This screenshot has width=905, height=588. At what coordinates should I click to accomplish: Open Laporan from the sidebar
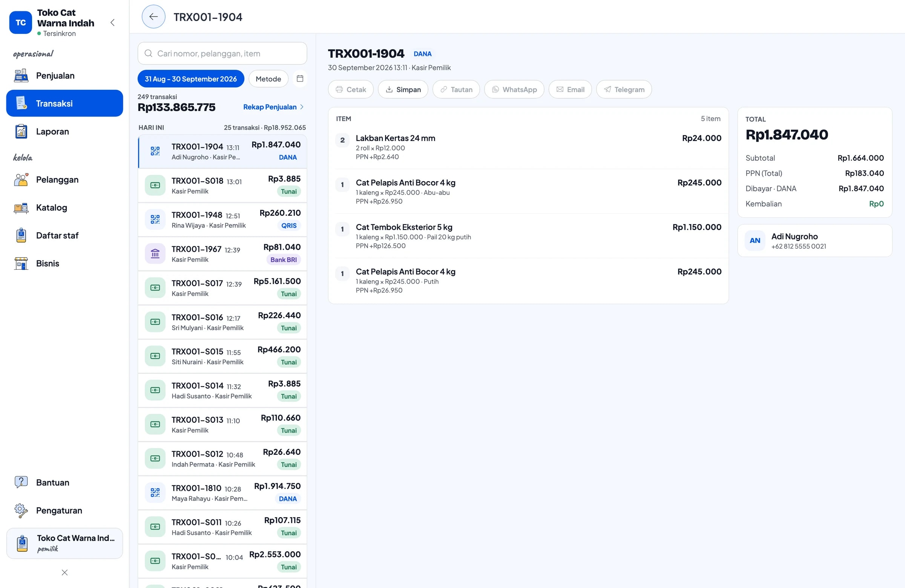click(64, 132)
